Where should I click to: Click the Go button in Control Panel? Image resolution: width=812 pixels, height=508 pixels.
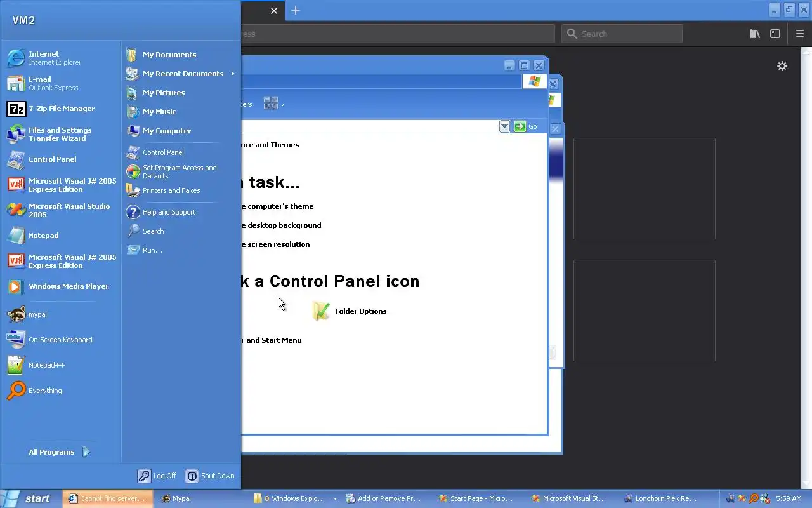[526, 126]
